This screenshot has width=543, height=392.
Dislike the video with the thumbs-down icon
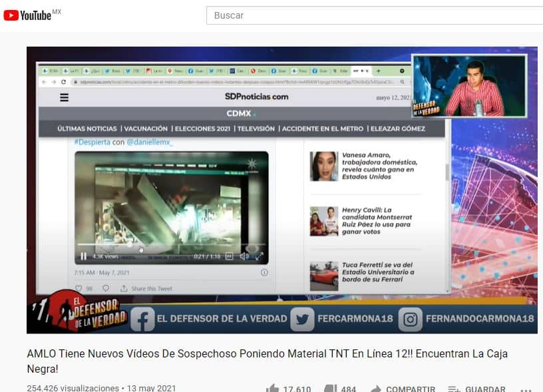330,389
